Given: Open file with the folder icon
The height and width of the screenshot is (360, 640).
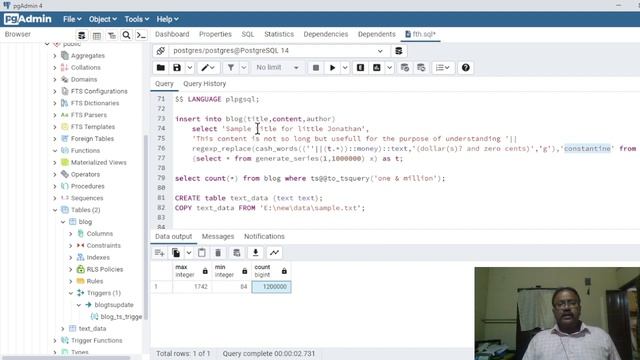Looking at the screenshot, I should [x=161, y=68].
